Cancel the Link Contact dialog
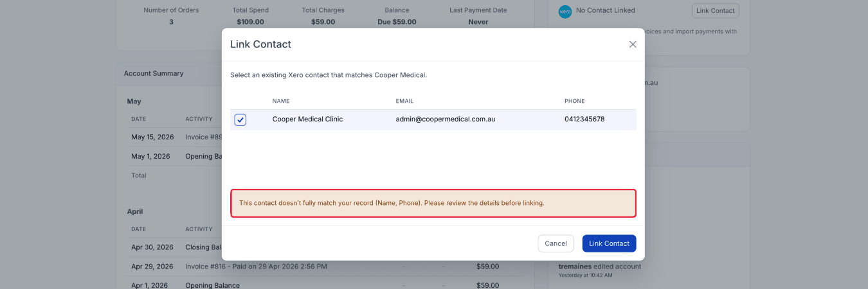The image size is (868, 289). coord(556,243)
